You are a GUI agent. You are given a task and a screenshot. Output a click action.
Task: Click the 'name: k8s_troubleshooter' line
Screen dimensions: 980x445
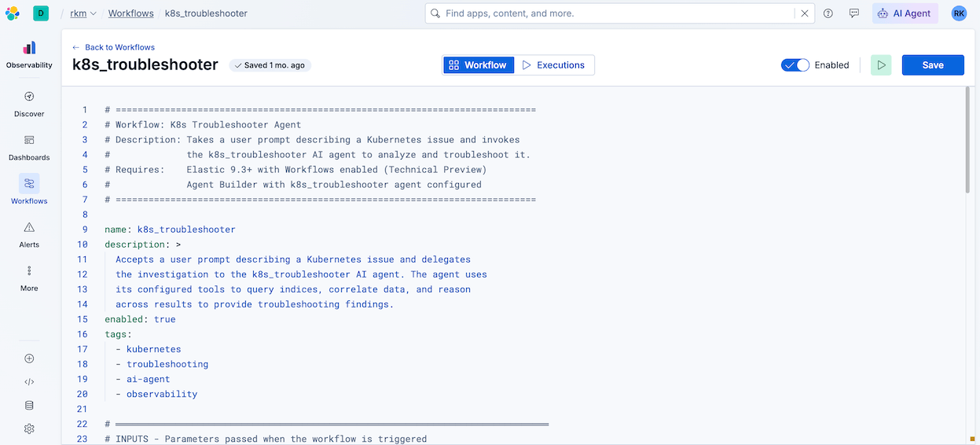(x=170, y=230)
